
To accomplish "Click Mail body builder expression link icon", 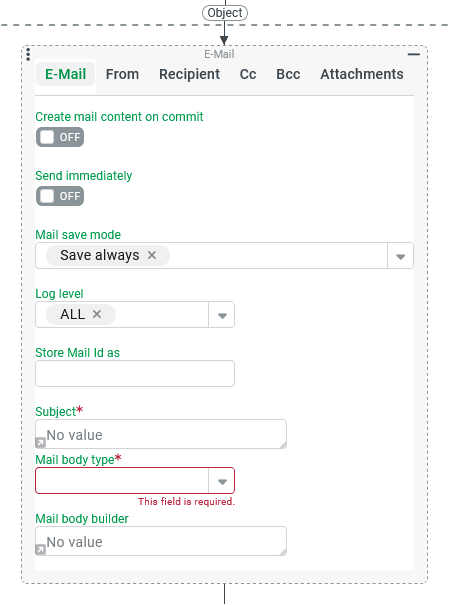I will [x=41, y=549].
